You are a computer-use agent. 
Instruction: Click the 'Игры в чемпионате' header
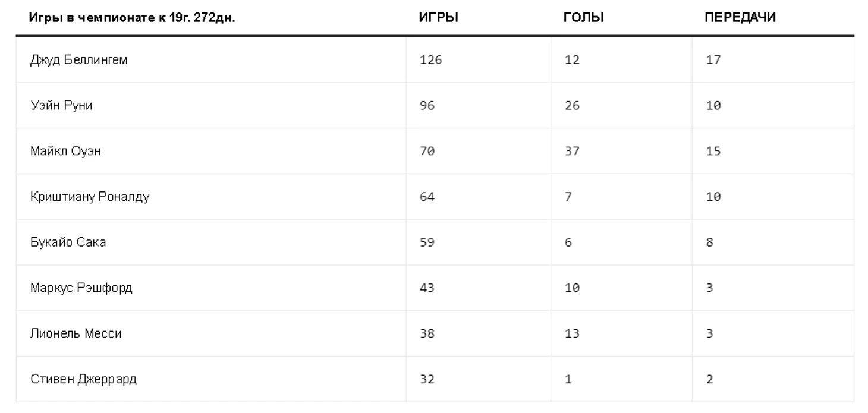click(133, 18)
